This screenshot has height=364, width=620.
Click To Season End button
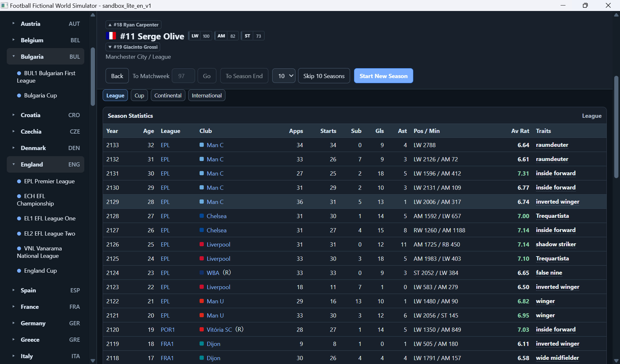[x=244, y=76]
